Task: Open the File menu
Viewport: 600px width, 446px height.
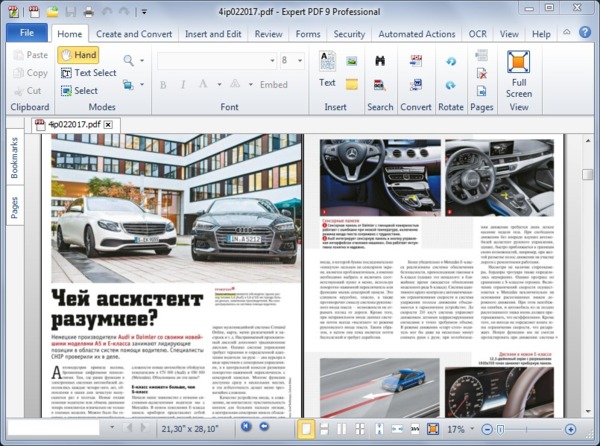Action: click(x=27, y=33)
